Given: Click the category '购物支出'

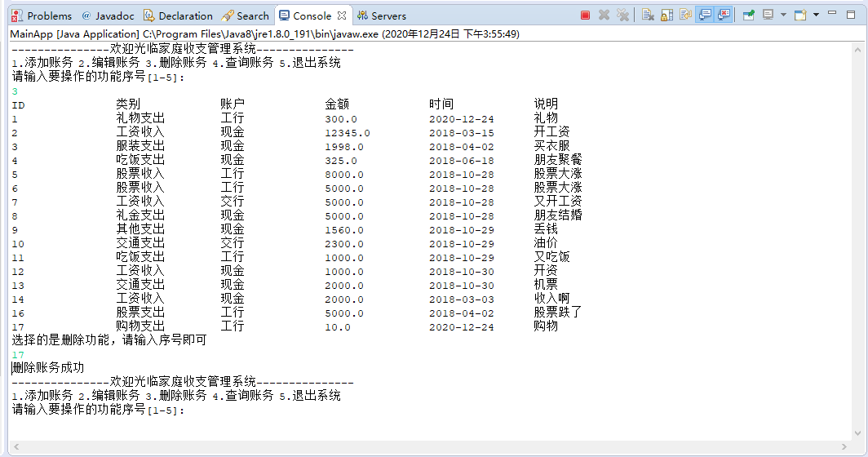Looking at the screenshot, I should [x=140, y=326].
